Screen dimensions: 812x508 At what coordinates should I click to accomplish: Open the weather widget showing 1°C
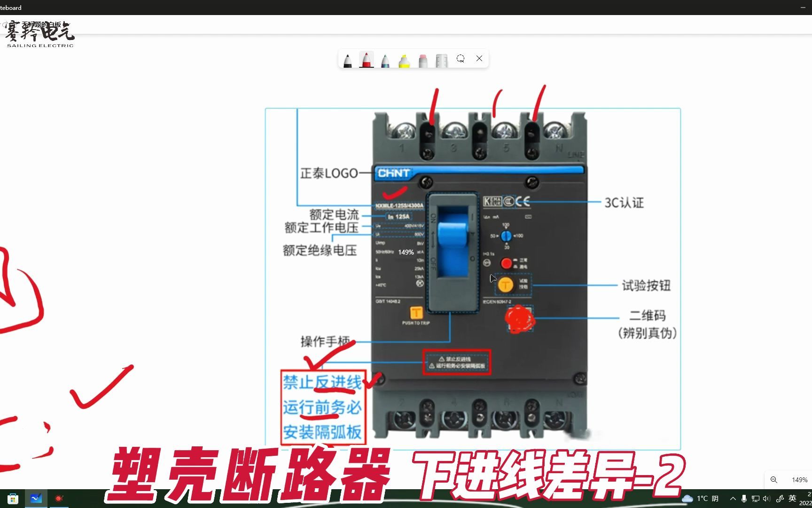coord(701,499)
